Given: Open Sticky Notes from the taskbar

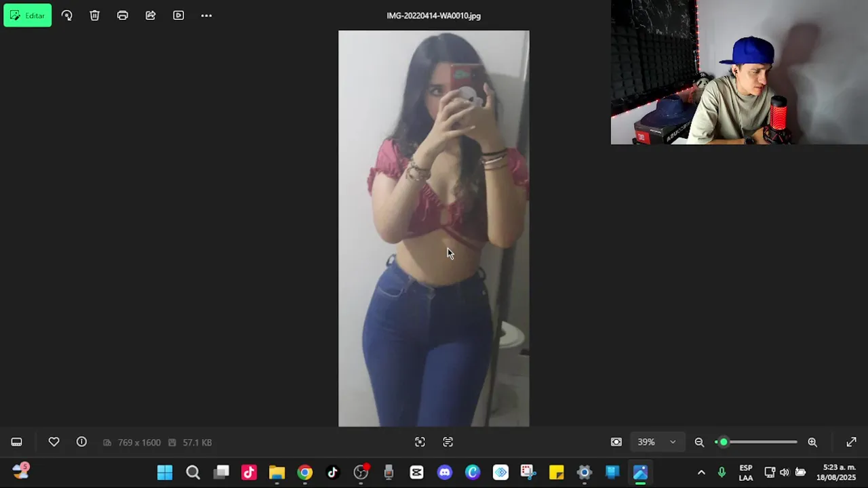Looking at the screenshot, I should coord(556,472).
